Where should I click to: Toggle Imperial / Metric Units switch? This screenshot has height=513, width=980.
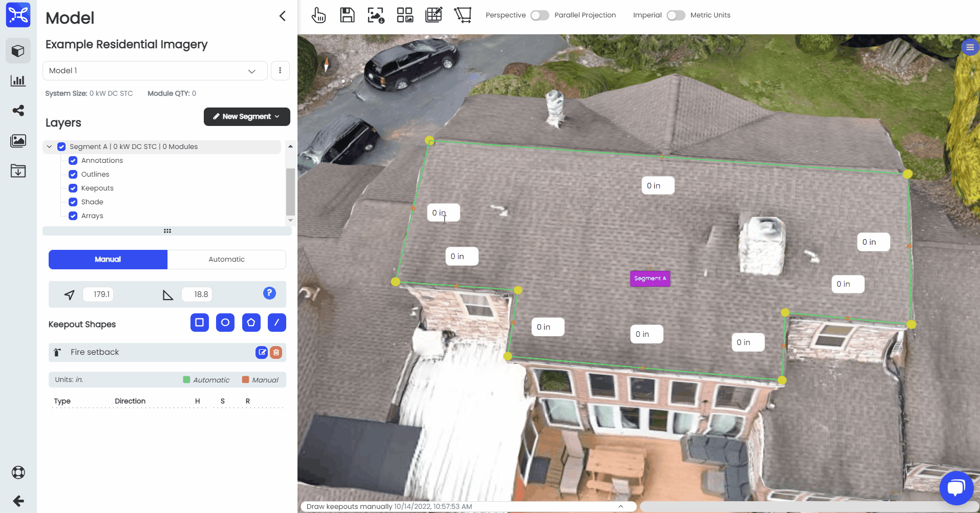(676, 15)
